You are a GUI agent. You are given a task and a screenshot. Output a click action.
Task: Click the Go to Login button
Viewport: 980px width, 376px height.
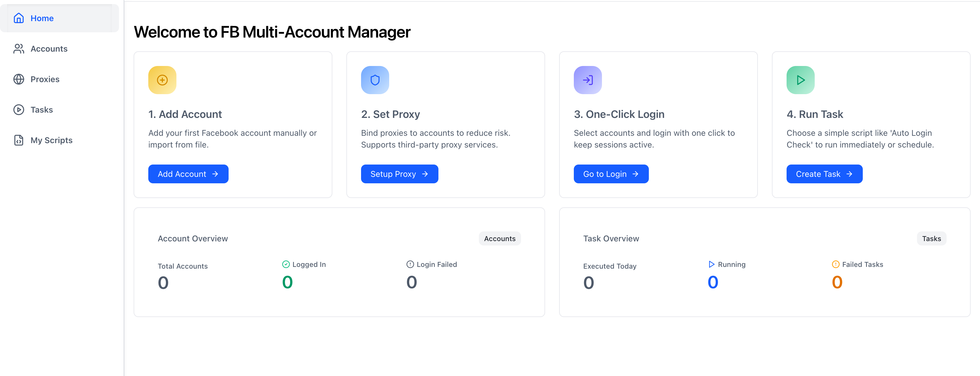pyautogui.click(x=611, y=174)
